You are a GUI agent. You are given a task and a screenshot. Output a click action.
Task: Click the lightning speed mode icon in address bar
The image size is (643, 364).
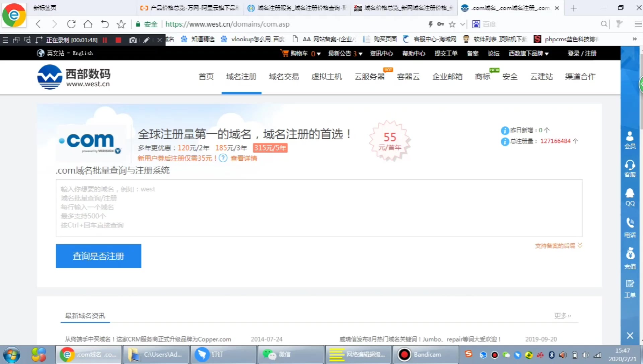click(x=431, y=24)
